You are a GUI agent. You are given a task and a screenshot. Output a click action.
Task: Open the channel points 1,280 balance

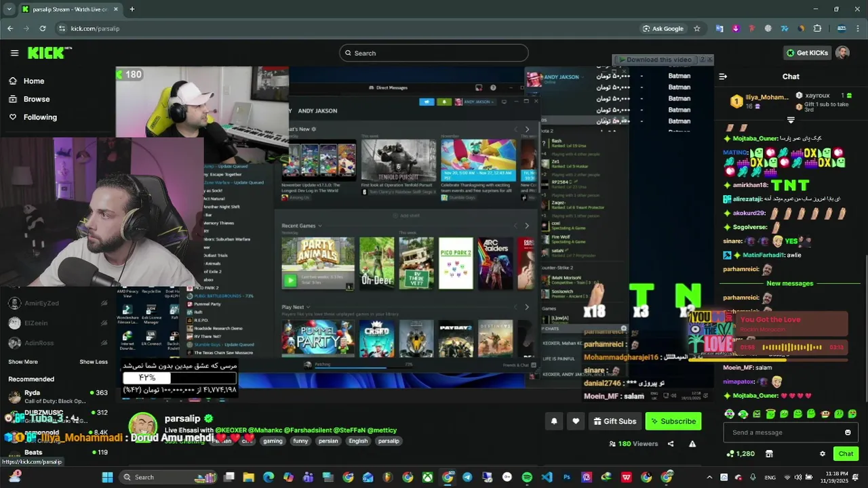[x=741, y=453]
